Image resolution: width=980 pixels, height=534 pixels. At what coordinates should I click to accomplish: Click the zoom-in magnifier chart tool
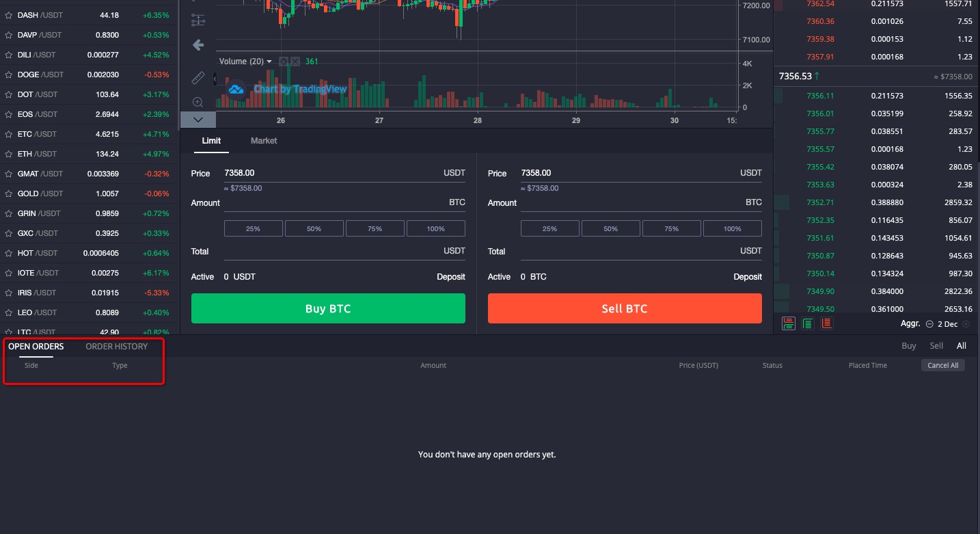(x=198, y=103)
